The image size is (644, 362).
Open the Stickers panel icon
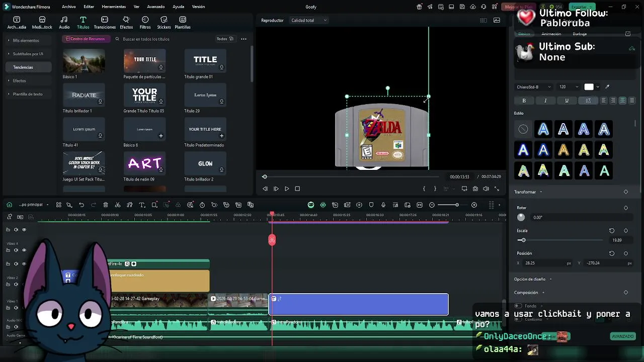164,20
